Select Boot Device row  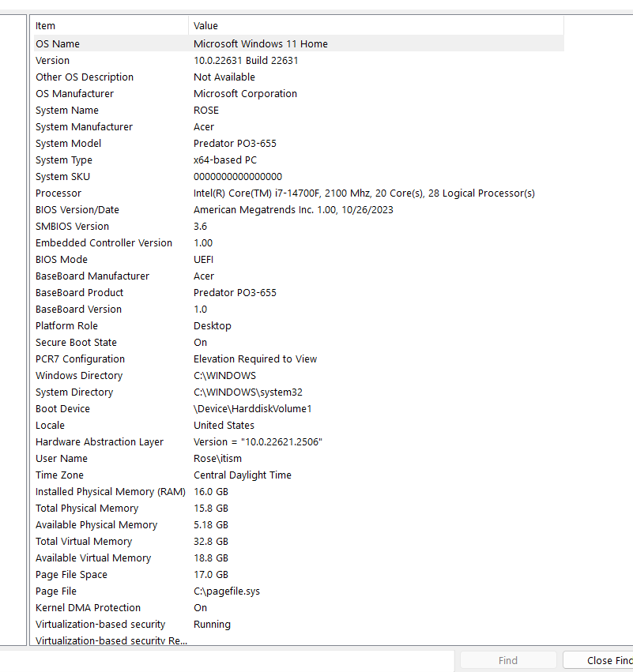[x=299, y=408]
